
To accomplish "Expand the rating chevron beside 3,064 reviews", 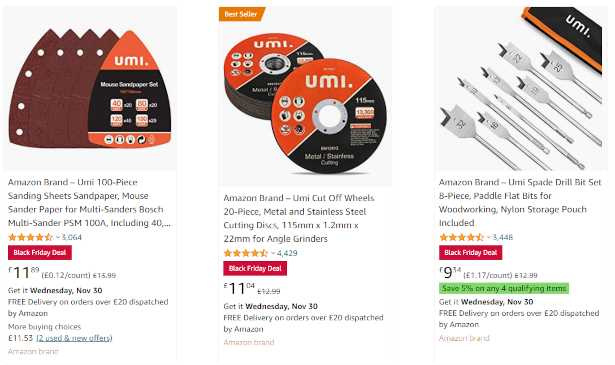I will click(58, 237).
